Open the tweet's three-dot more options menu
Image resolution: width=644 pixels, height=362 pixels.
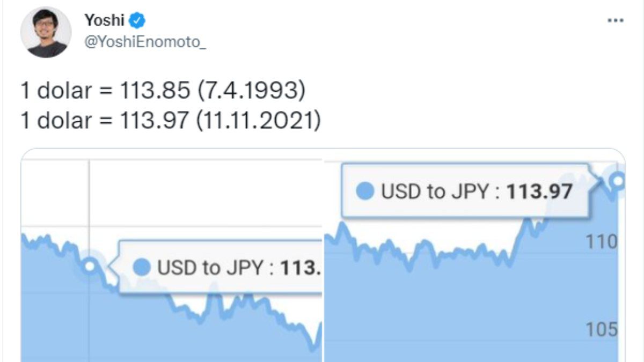pyautogui.click(x=615, y=21)
